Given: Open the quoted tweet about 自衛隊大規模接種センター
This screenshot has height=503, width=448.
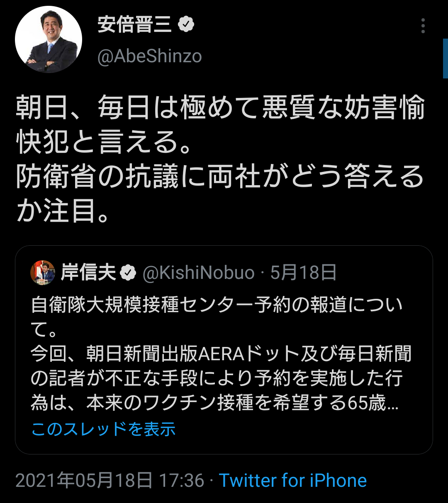Looking at the screenshot, I should (224, 350).
